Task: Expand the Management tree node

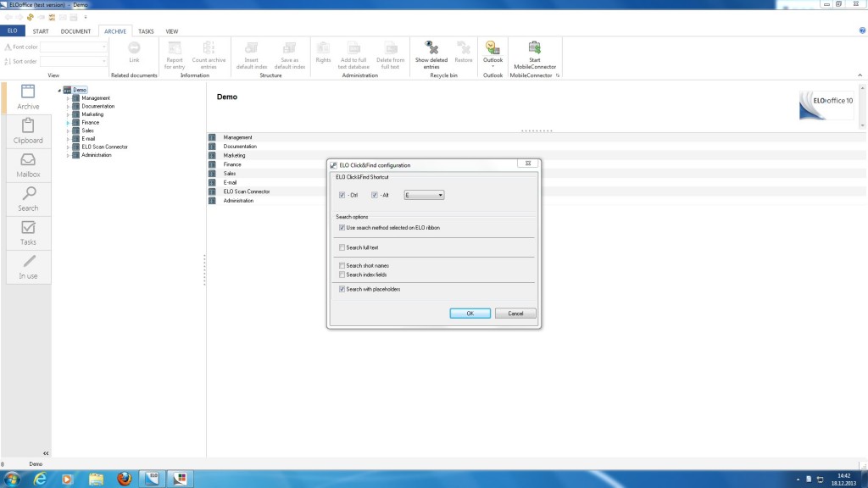Action: (x=68, y=98)
